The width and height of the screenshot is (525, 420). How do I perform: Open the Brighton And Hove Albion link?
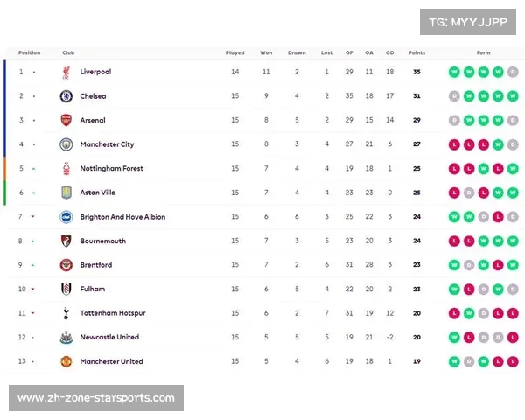[122, 217]
